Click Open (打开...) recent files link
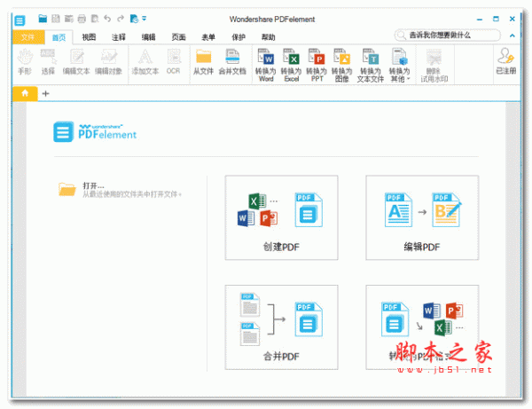The width and height of the screenshot is (532, 409). pos(121,190)
